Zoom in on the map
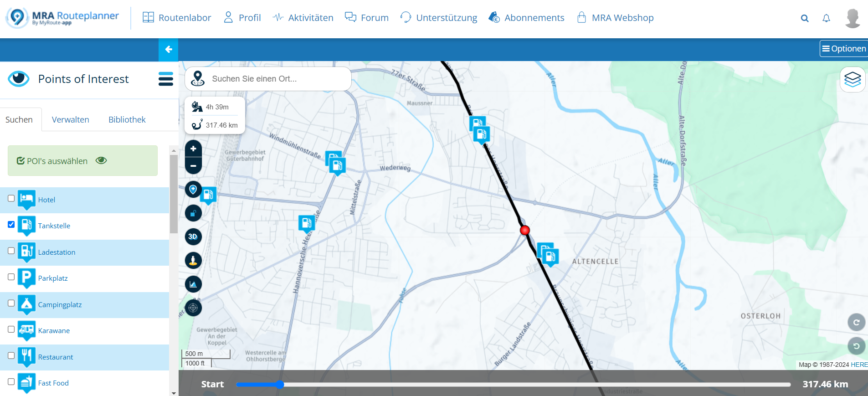Image resolution: width=868 pixels, height=396 pixels. [193, 149]
